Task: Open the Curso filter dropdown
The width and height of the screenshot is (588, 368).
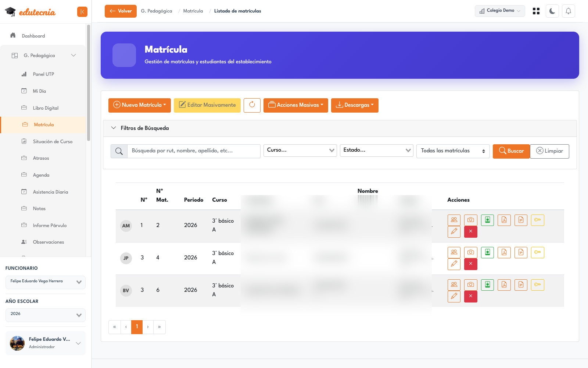Action: (x=300, y=150)
